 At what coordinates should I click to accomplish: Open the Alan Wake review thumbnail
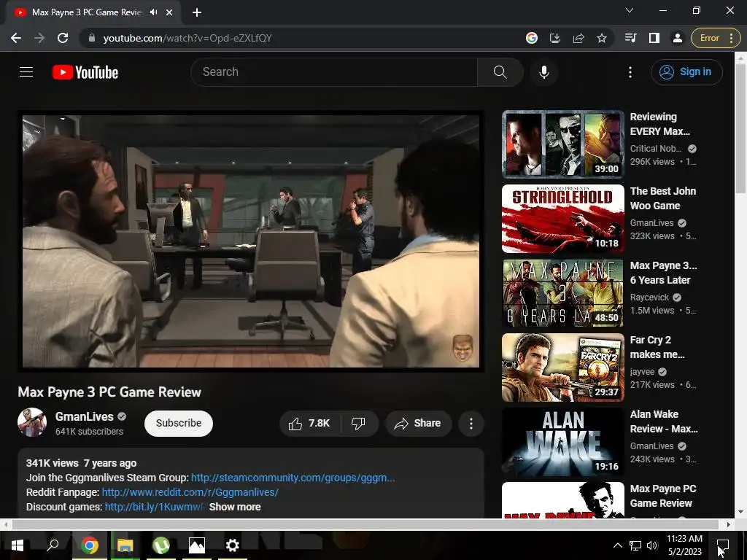click(562, 442)
